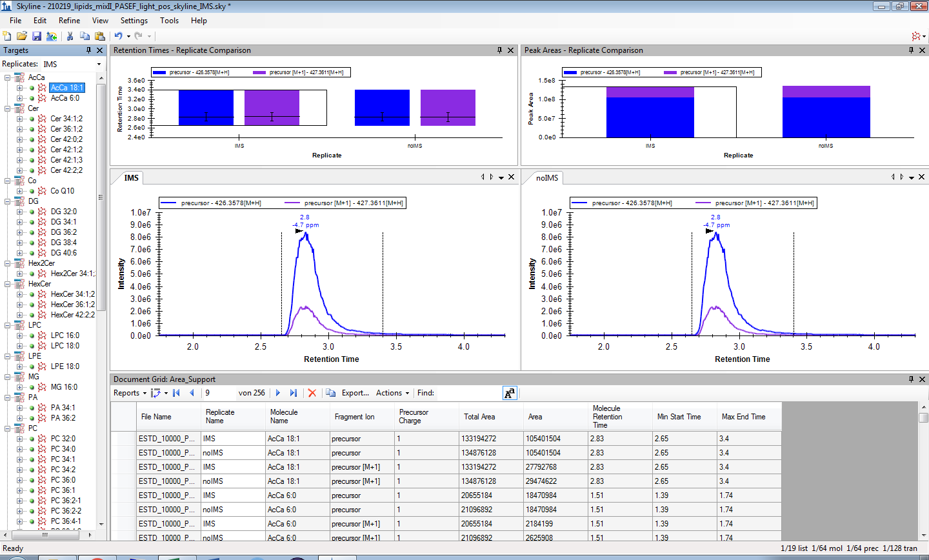The width and height of the screenshot is (929, 560).
Task: Delete row with red X icon
Action: coord(312,393)
